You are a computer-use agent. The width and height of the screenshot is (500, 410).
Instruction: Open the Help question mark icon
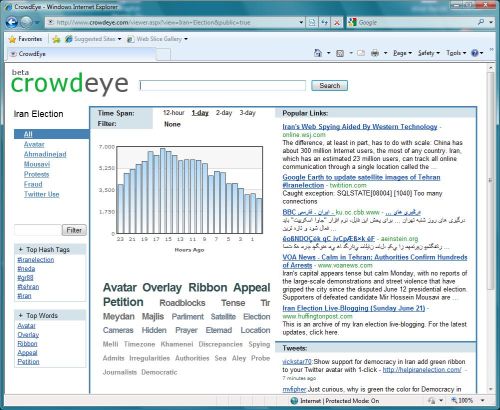[475, 53]
